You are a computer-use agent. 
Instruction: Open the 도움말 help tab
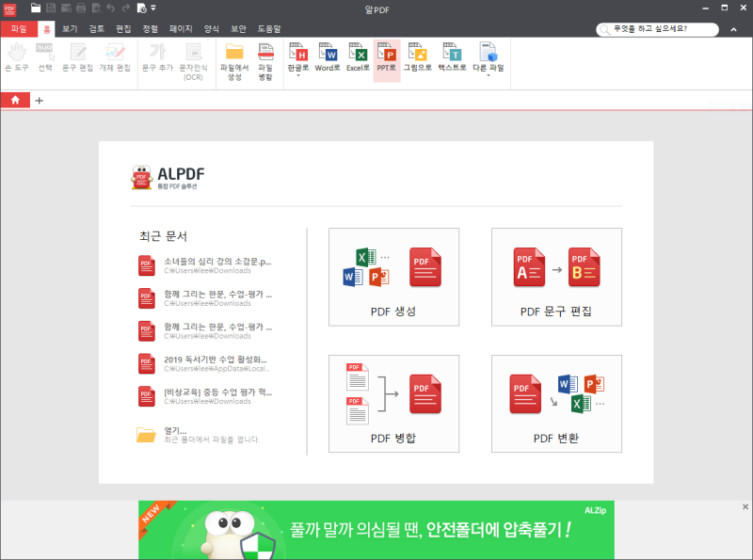(269, 29)
